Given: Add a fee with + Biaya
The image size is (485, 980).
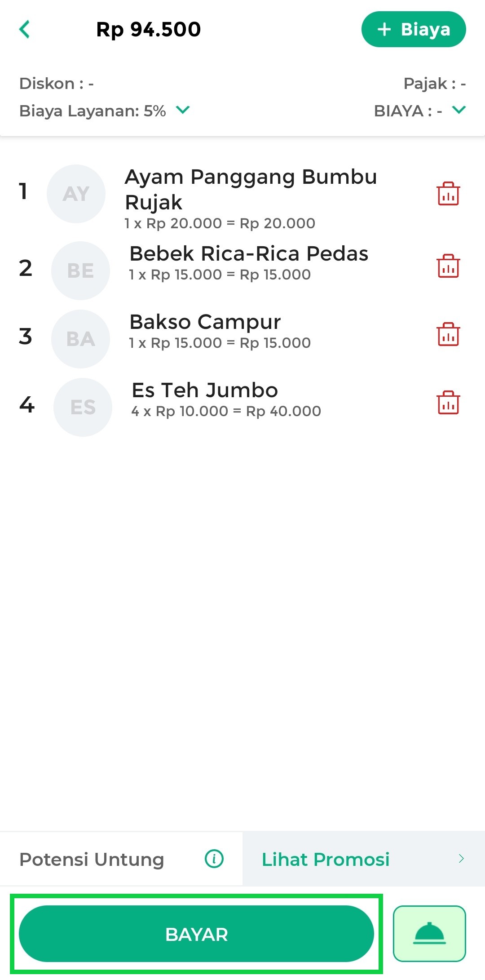Looking at the screenshot, I should click(x=413, y=30).
